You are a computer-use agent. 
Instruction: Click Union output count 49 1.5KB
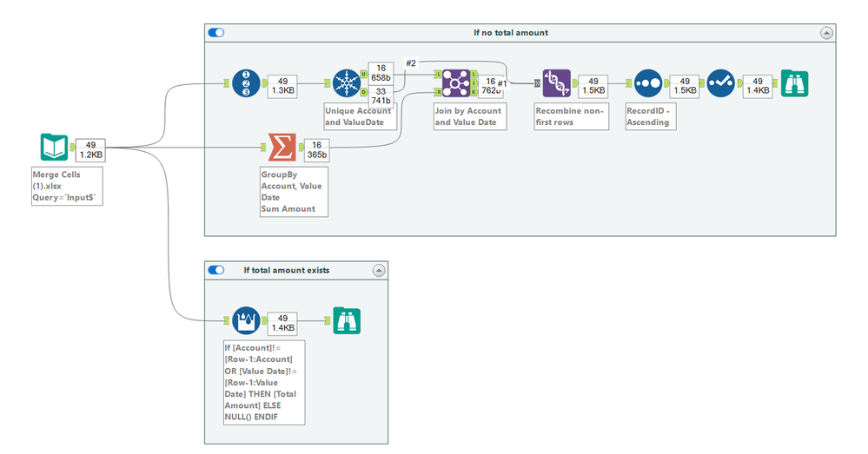[x=593, y=86]
